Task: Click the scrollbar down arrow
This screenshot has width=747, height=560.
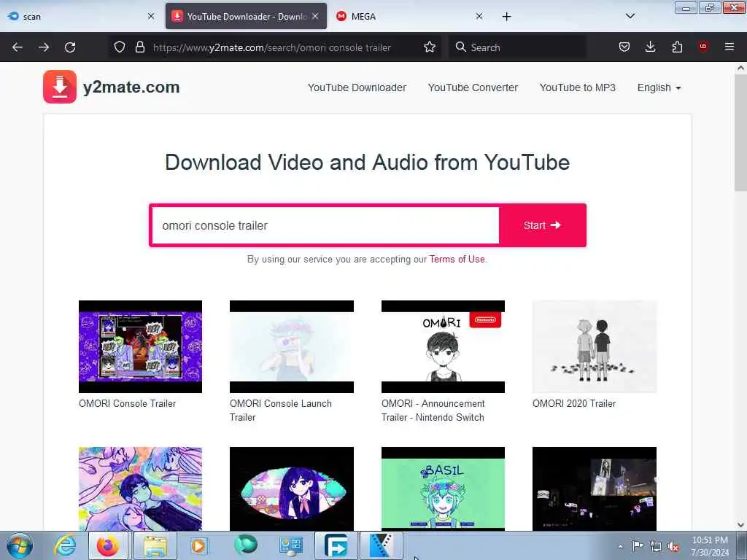Action: [x=740, y=525]
